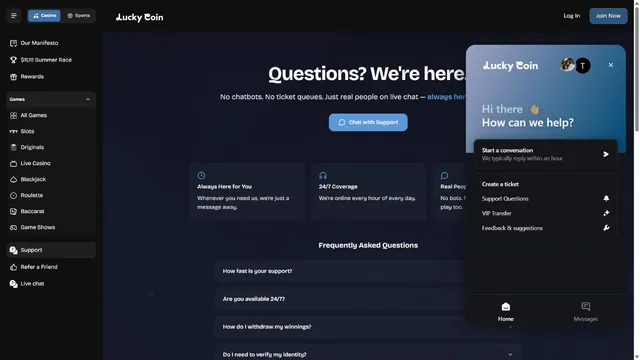Click the Blackjack spade icon
Image resolution: width=640 pixels, height=360 pixels.
[13, 180]
